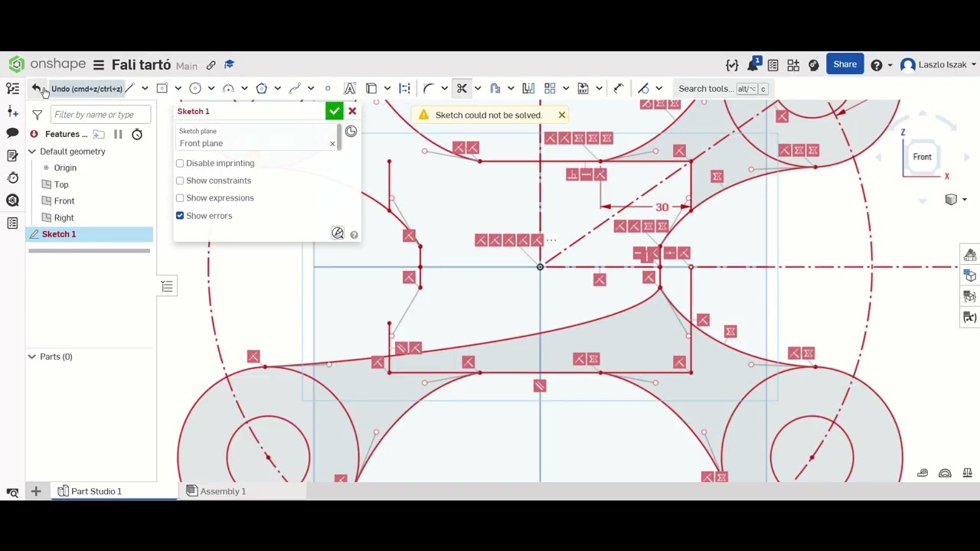Click the Insert DXF tool
Image resolution: width=980 pixels, height=551 pixels.
click(x=583, y=89)
